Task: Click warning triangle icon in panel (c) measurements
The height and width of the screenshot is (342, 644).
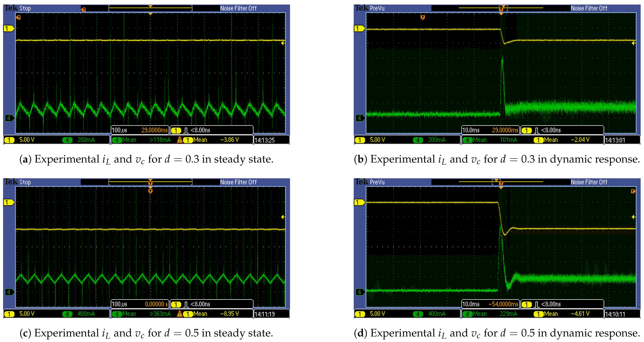Action: coord(180,314)
